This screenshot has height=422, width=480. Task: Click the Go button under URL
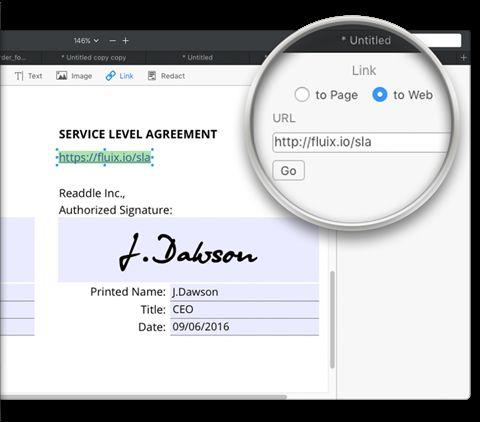tap(288, 171)
